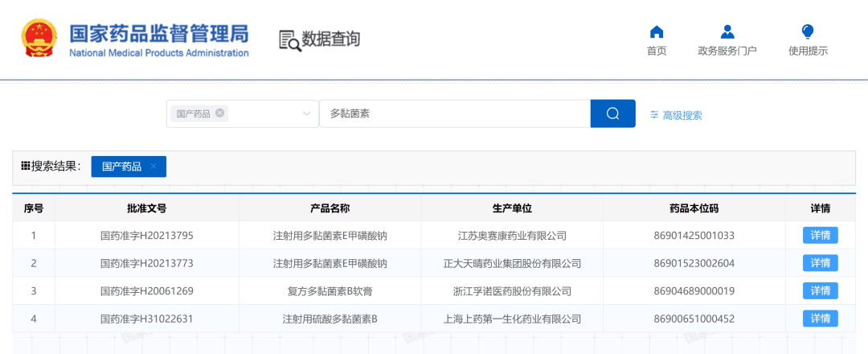
Task: Expand the drug category dropdown chevron
Action: click(x=306, y=114)
